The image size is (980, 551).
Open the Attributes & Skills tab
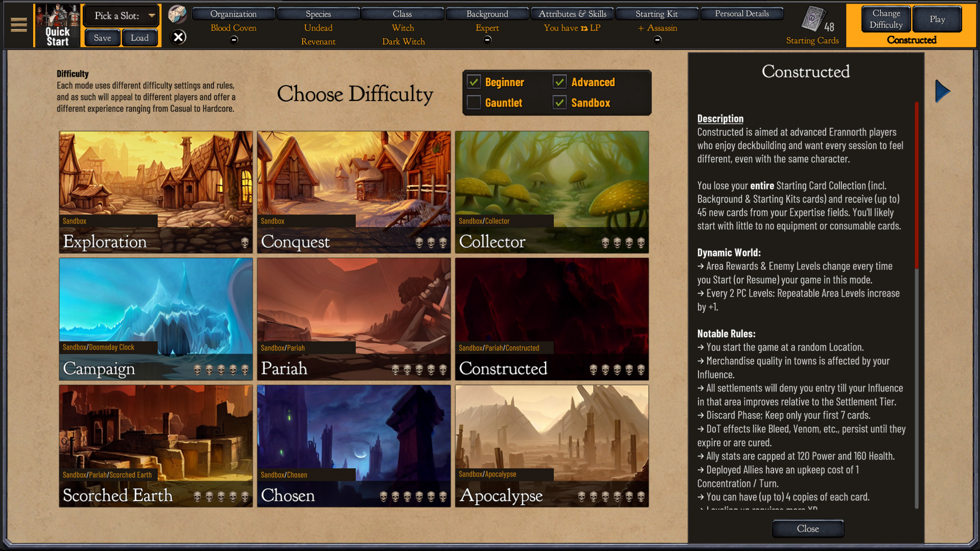coord(572,14)
